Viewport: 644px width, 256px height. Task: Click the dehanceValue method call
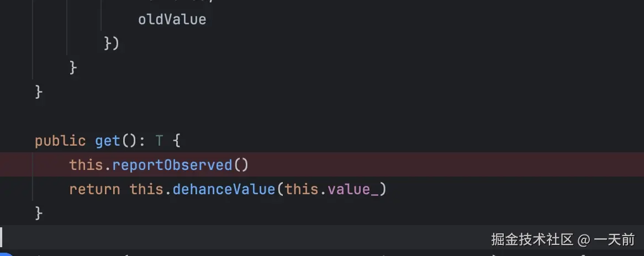(x=224, y=189)
